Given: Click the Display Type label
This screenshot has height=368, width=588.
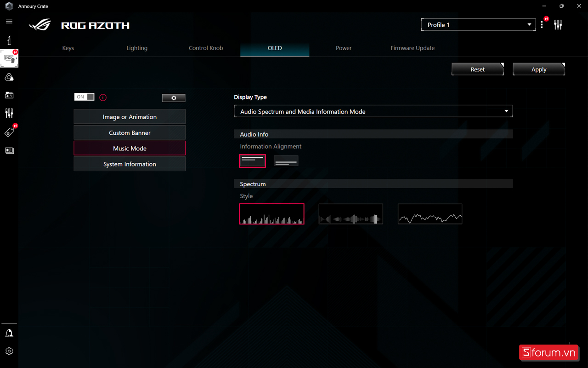Looking at the screenshot, I should point(250,97).
